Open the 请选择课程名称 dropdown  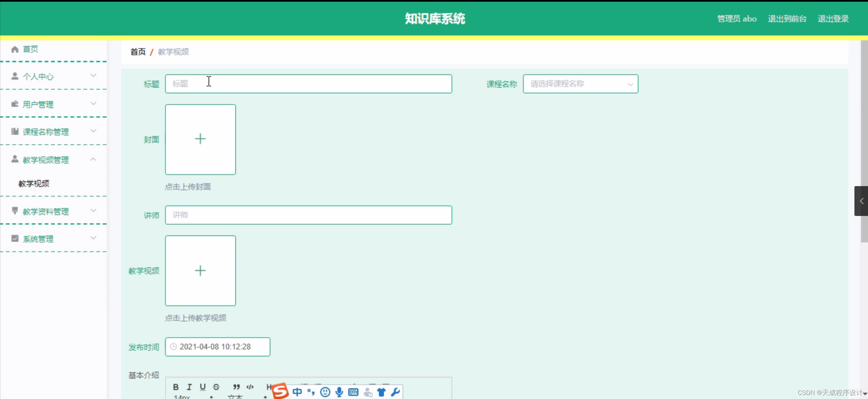581,84
